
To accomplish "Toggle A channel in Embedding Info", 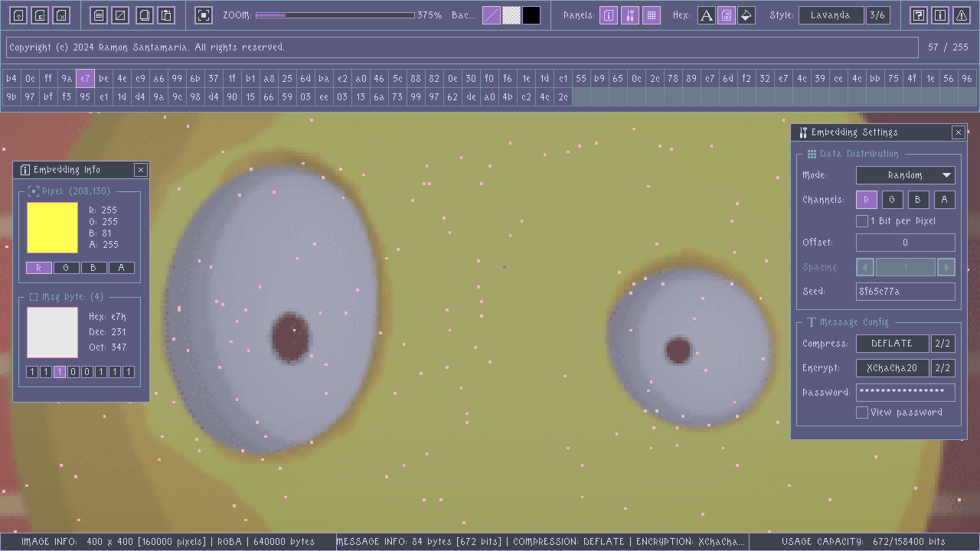I will point(121,268).
